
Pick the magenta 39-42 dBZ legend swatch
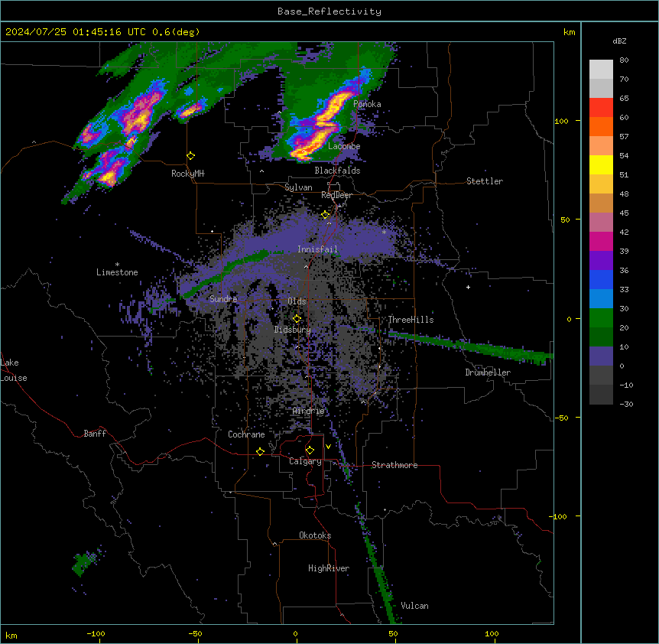pyautogui.click(x=601, y=241)
